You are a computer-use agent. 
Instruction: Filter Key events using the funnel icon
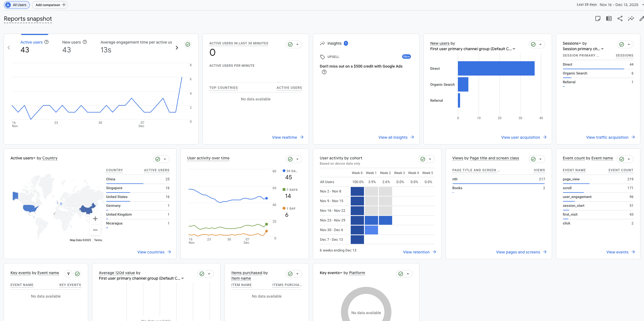pyautogui.click(x=68, y=274)
